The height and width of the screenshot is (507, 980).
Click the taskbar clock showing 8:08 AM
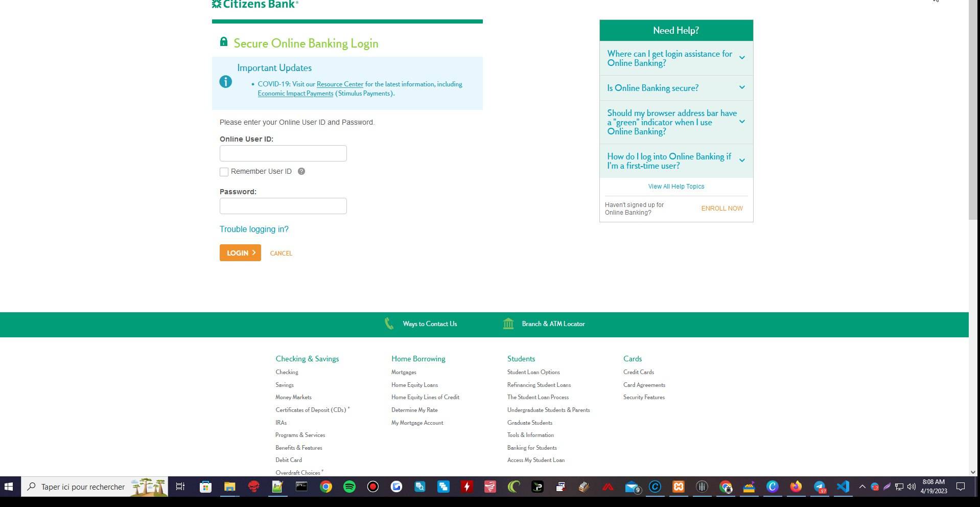(x=934, y=487)
